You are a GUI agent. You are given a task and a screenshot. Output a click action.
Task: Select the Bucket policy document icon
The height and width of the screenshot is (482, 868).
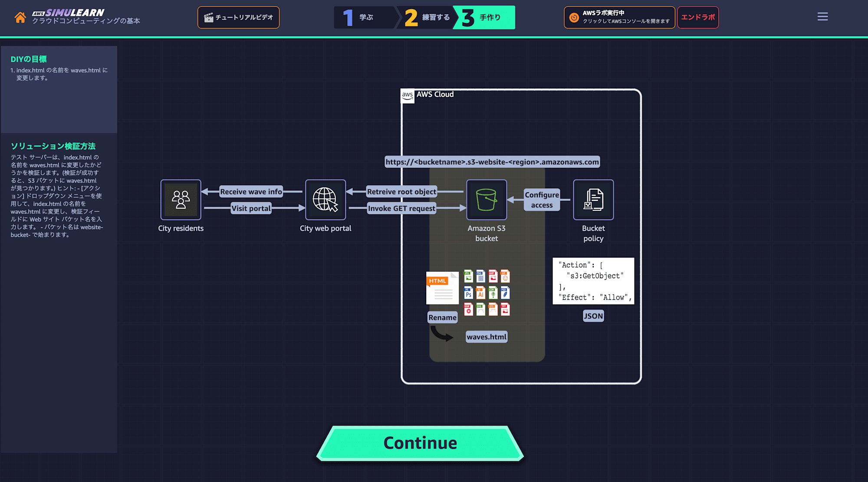click(593, 200)
